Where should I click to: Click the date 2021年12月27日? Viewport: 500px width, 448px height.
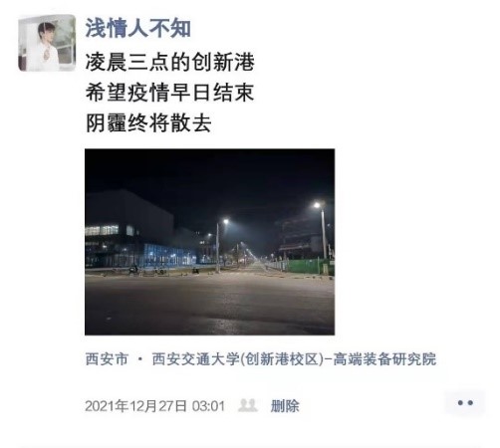135,406
